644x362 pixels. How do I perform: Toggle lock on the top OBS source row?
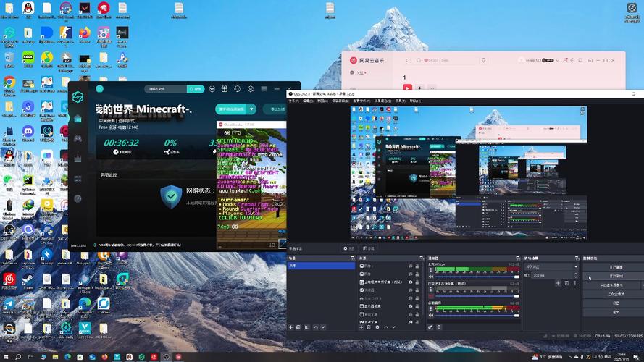[417, 266]
